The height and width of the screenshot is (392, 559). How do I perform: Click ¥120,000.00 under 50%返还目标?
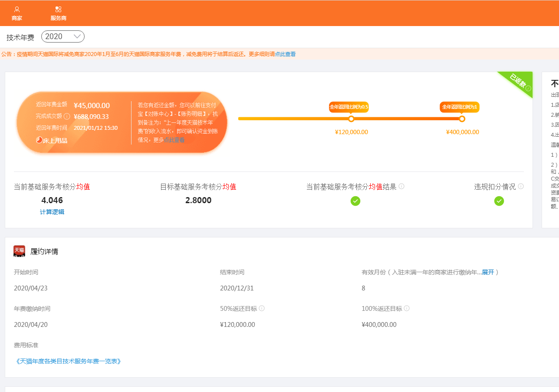click(237, 325)
